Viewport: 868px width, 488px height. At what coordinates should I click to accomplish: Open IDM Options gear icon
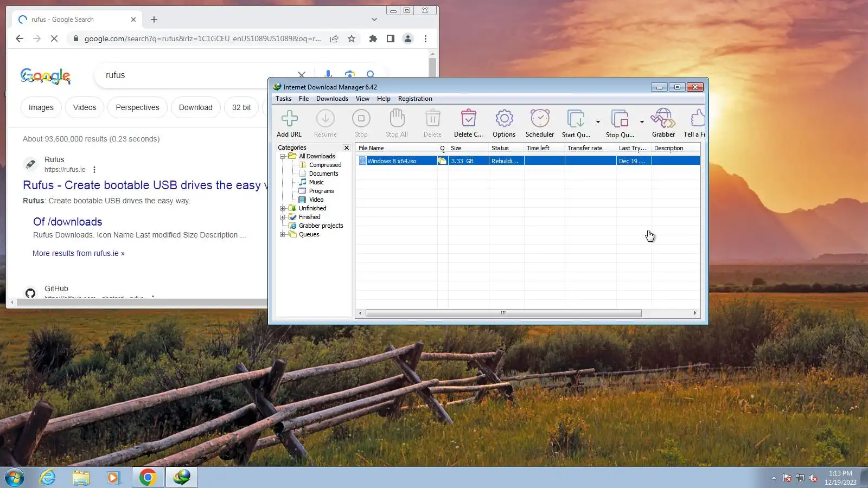tap(504, 119)
